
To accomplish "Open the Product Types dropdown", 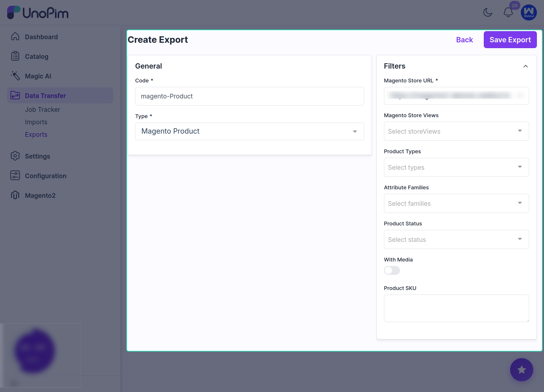I will pyautogui.click(x=456, y=167).
